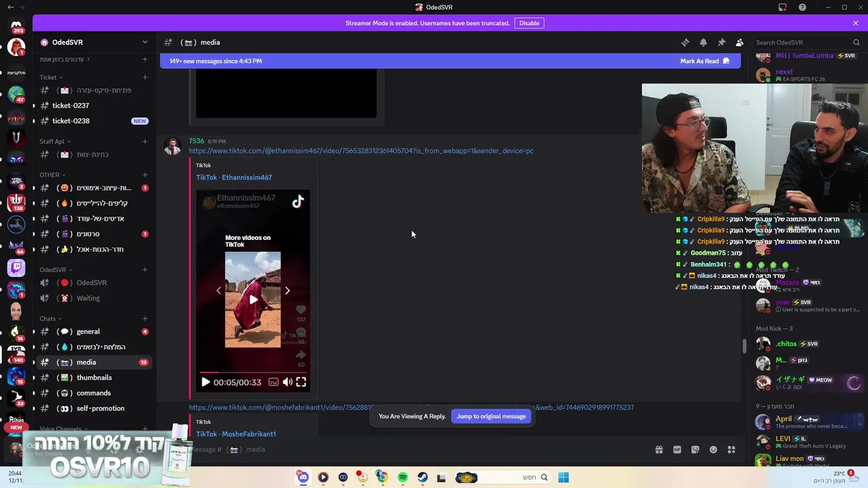Open the gift icon in message bar
868x488 pixels.
click(658, 449)
